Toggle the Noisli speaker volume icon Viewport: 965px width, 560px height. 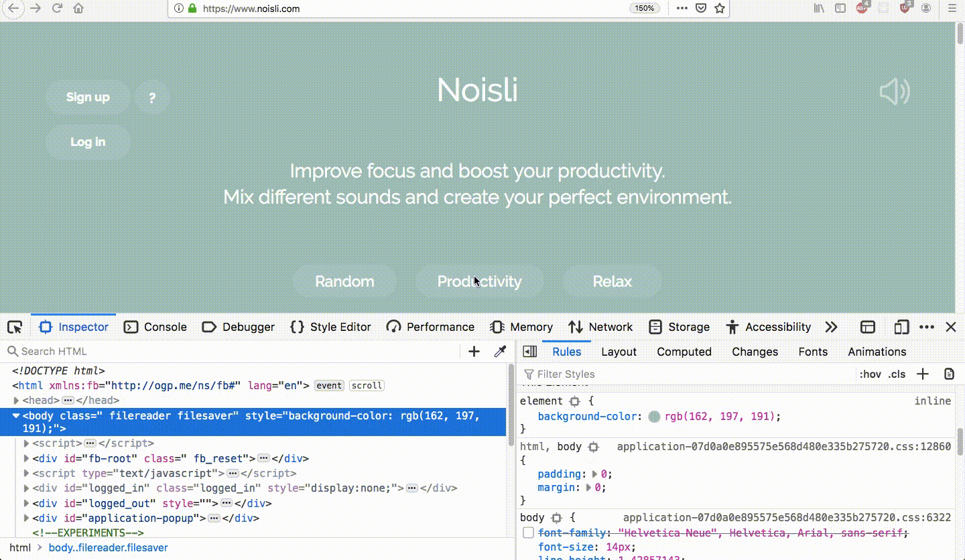895,92
